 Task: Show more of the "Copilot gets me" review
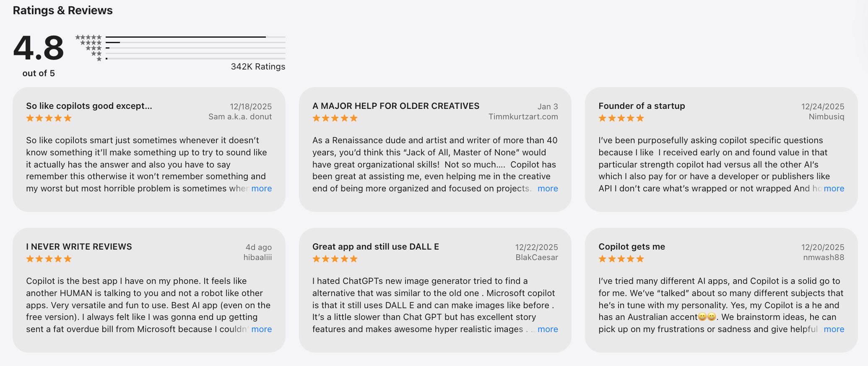pyautogui.click(x=834, y=329)
